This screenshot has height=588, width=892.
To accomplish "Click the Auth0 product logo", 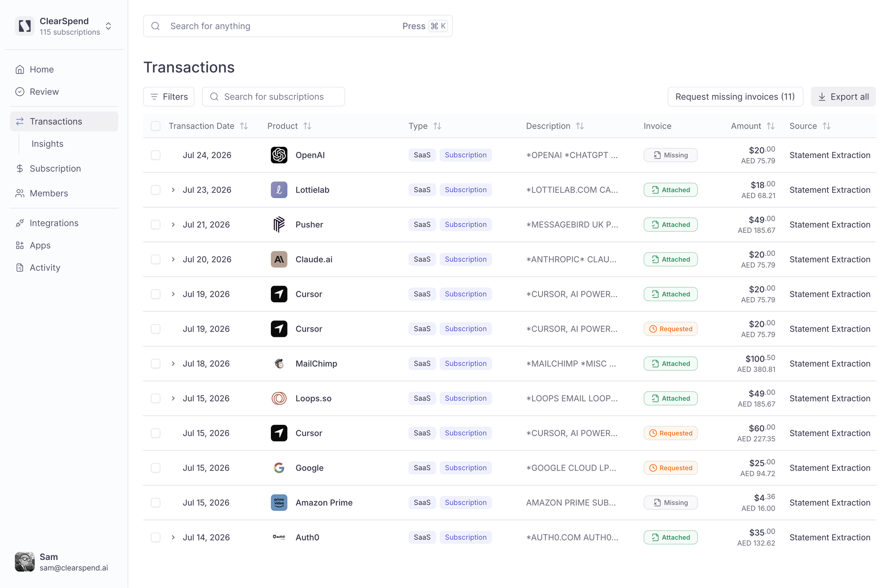I will coord(279,537).
